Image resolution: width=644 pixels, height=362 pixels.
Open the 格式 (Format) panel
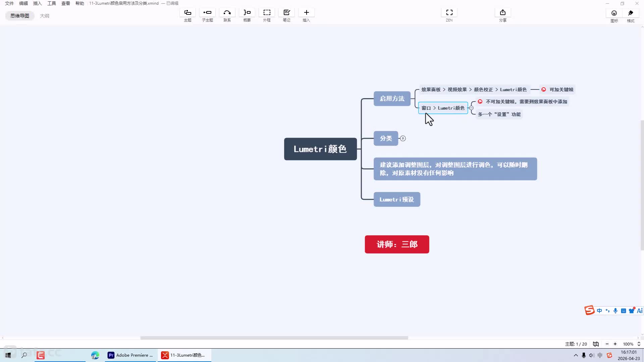(x=631, y=13)
